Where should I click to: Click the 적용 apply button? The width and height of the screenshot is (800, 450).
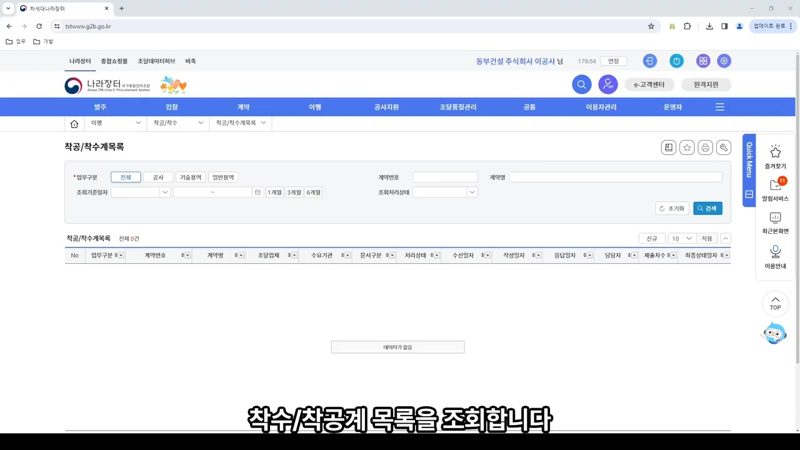coord(707,238)
